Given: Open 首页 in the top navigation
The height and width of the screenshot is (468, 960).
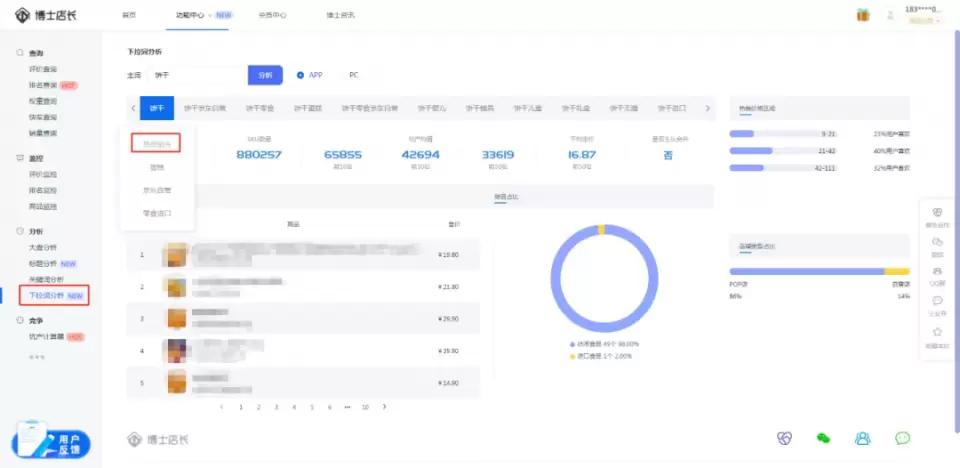Looking at the screenshot, I should (x=129, y=15).
